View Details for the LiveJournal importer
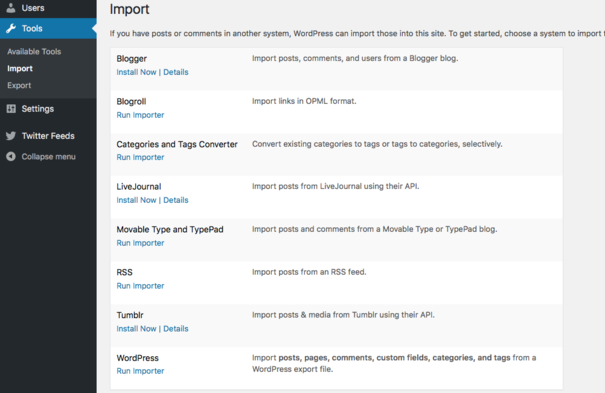The image size is (605, 393). [176, 200]
